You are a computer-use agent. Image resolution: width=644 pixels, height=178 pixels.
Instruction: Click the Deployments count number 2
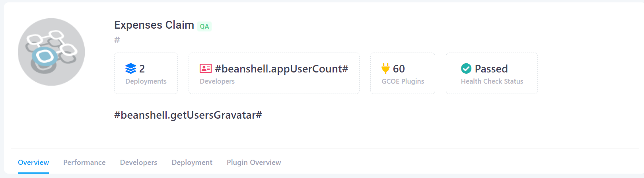142,69
